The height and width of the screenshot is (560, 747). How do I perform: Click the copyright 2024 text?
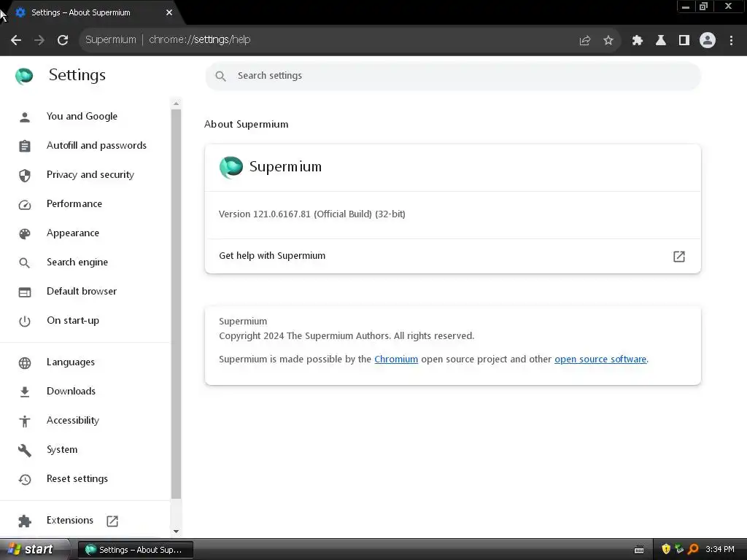347,335
